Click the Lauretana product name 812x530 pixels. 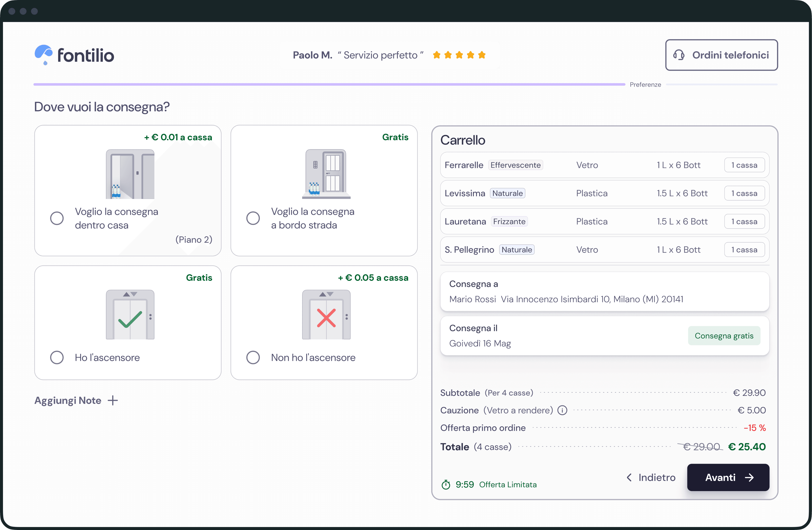coord(465,221)
